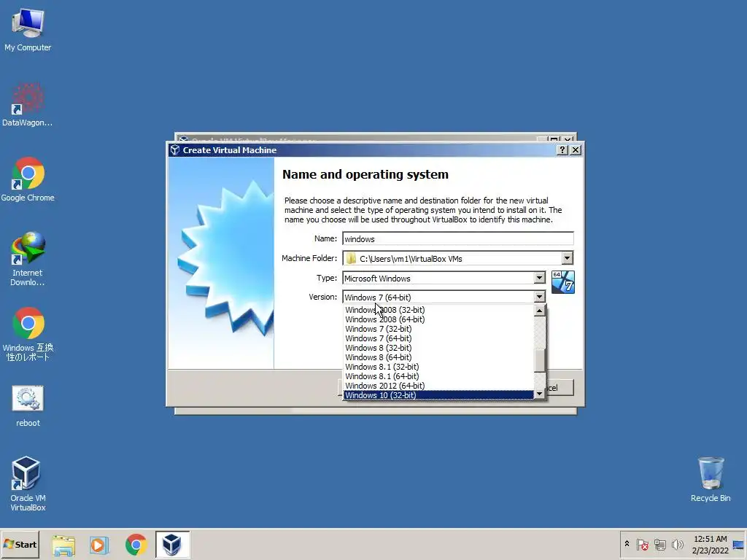Choose Windows 7 (32-bit) in version list
This screenshot has height=560, width=747.
438,329
